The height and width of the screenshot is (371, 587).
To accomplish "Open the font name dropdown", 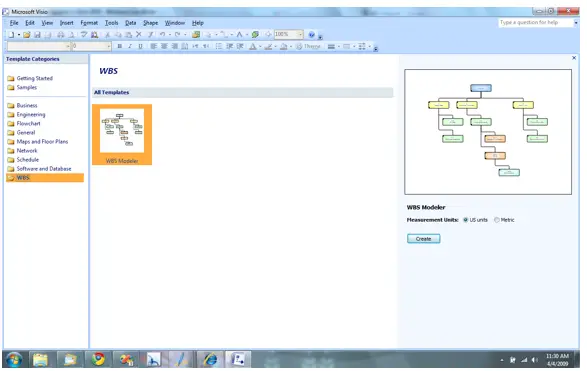I will click(68, 46).
